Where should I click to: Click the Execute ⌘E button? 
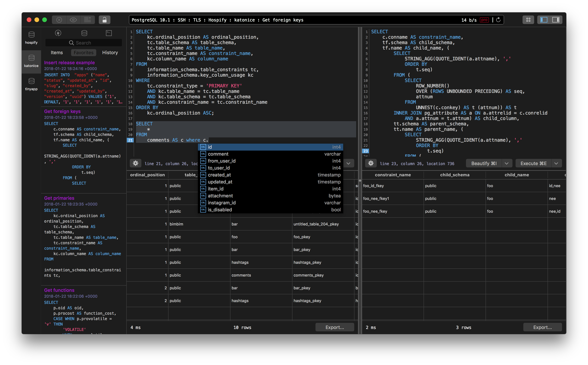coord(533,163)
